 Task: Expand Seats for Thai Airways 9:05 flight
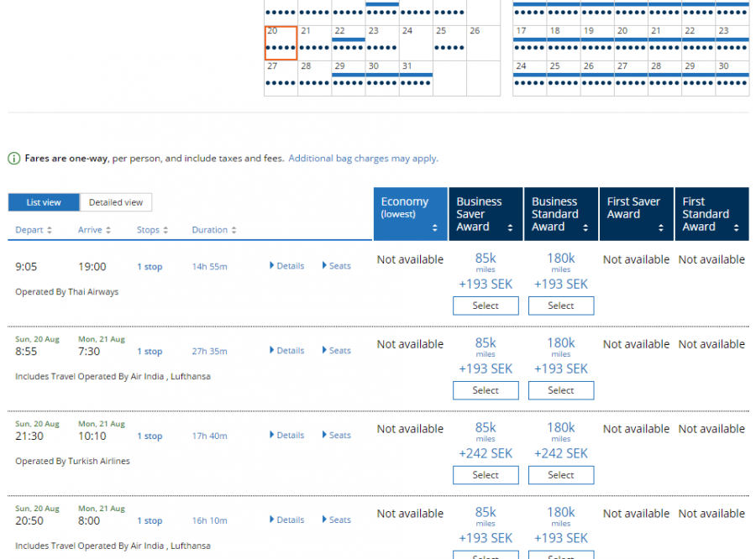coord(337,266)
